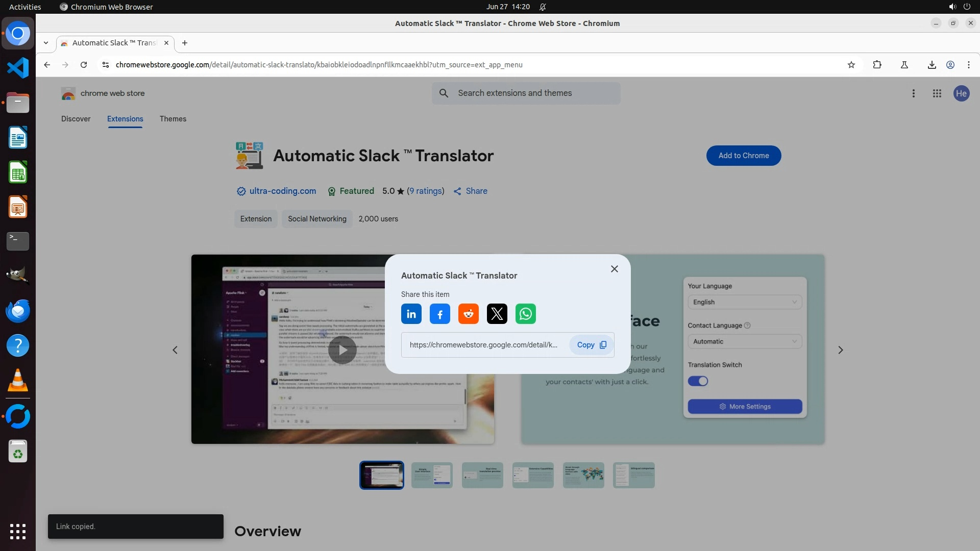980x551 pixels.
Task: Expand Your Language English dropdown
Action: tap(744, 302)
